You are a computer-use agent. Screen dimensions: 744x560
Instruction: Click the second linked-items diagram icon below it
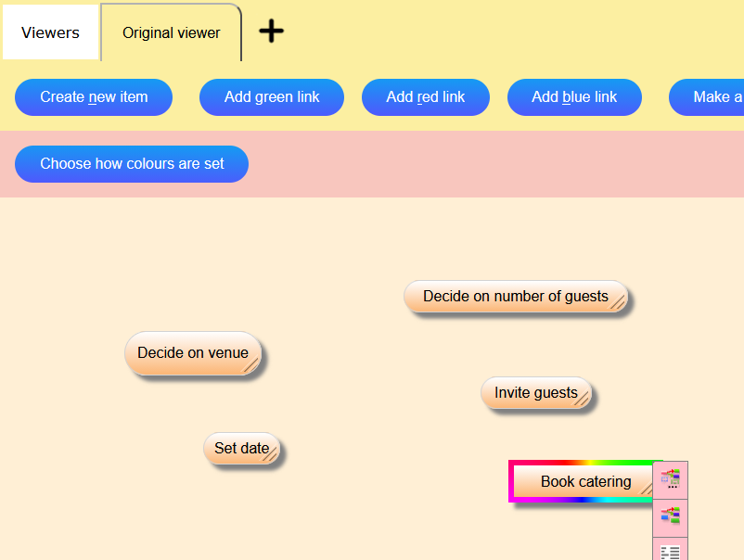(670, 516)
